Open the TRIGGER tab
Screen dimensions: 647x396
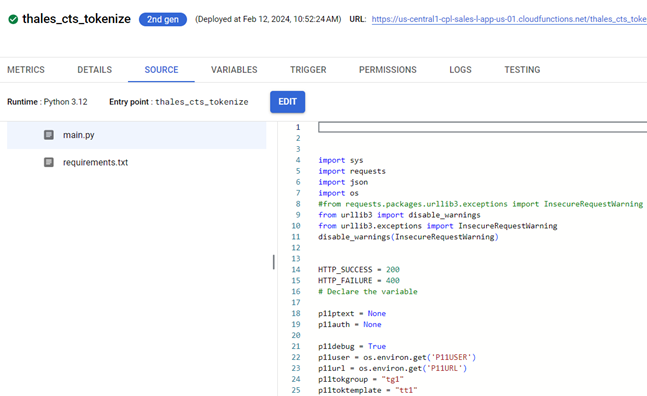click(308, 70)
